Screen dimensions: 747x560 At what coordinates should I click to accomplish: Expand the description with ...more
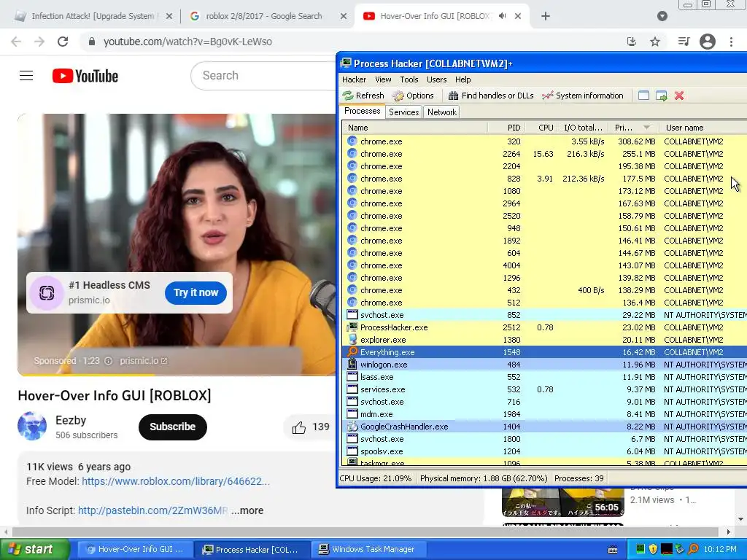(x=247, y=510)
